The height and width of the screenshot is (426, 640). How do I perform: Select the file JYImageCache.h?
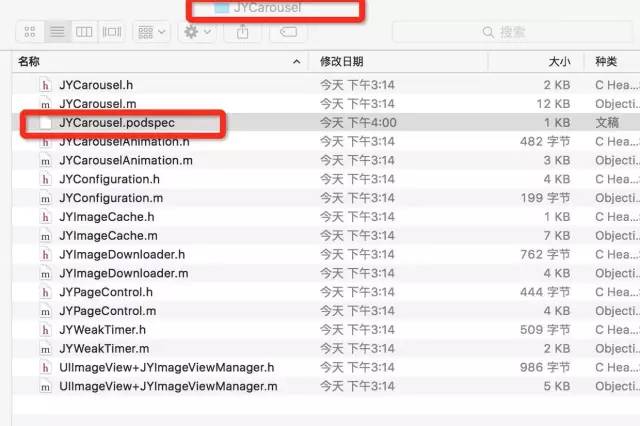coord(107,217)
